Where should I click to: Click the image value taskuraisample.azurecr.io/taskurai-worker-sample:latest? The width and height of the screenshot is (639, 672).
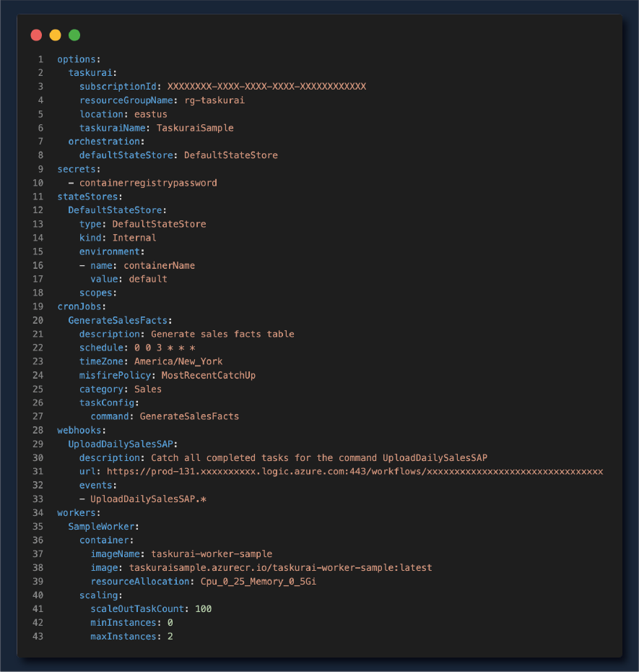pos(281,567)
